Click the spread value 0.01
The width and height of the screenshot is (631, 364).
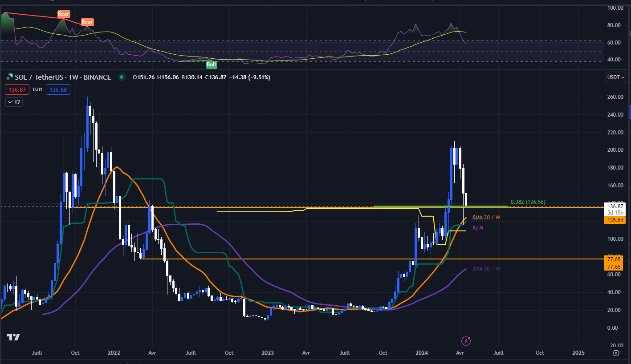point(37,90)
